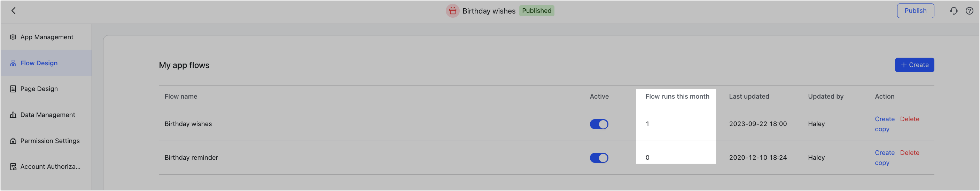
Task: Open the Birthday wishes flow row
Action: click(x=546, y=124)
